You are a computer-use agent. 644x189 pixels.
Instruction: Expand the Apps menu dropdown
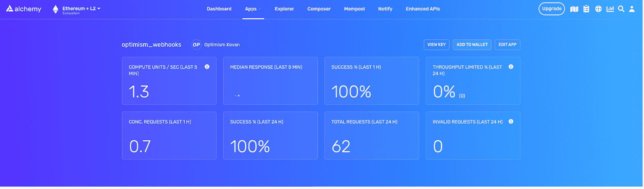pyautogui.click(x=253, y=9)
